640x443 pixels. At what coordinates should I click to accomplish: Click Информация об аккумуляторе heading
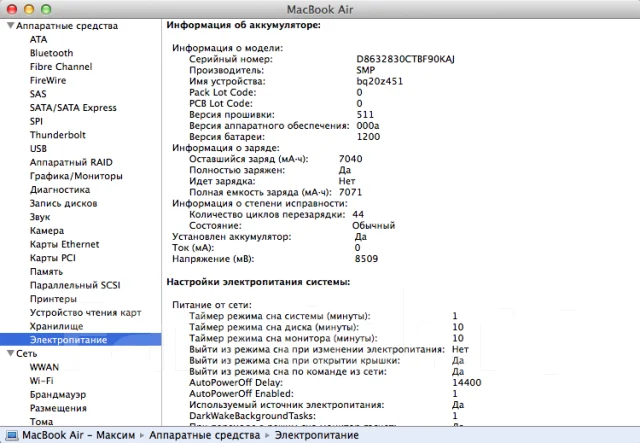[x=244, y=25]
